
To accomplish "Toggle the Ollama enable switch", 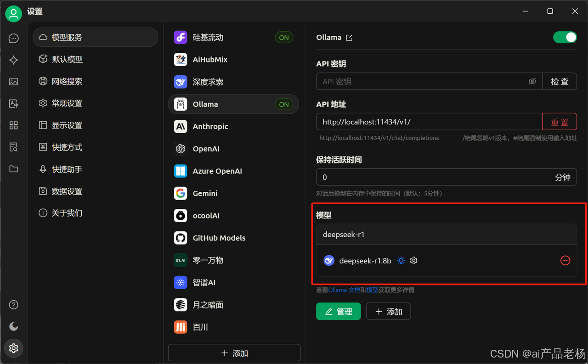I will (565, 37).
